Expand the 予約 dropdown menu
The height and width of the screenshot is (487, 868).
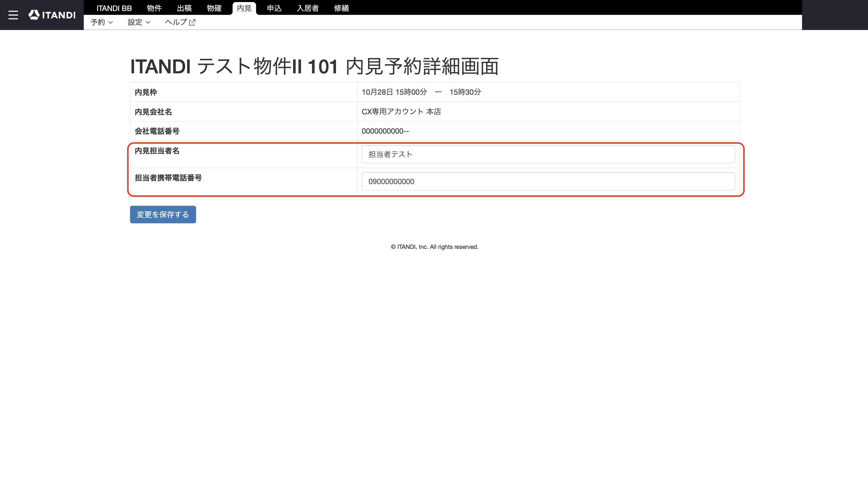coord(101,22)
